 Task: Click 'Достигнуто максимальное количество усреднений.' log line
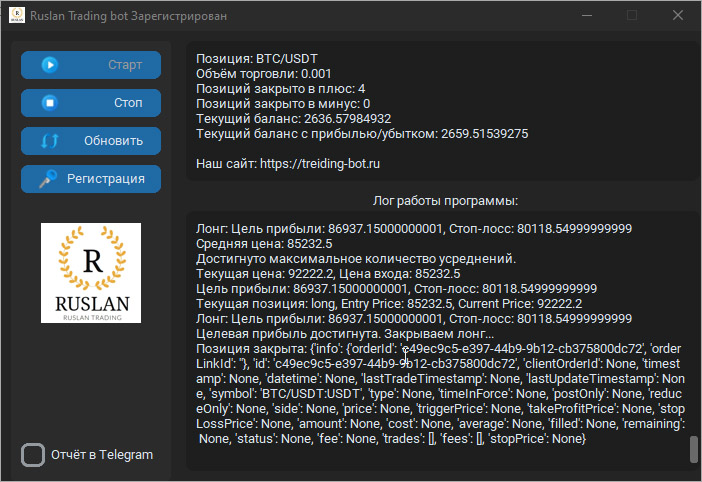[356, 259]
